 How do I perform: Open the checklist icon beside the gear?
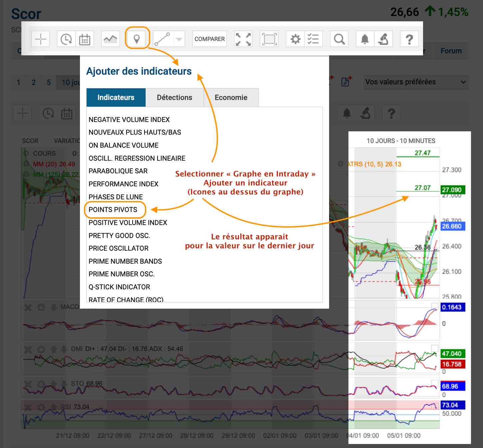[x=313, y=39]
